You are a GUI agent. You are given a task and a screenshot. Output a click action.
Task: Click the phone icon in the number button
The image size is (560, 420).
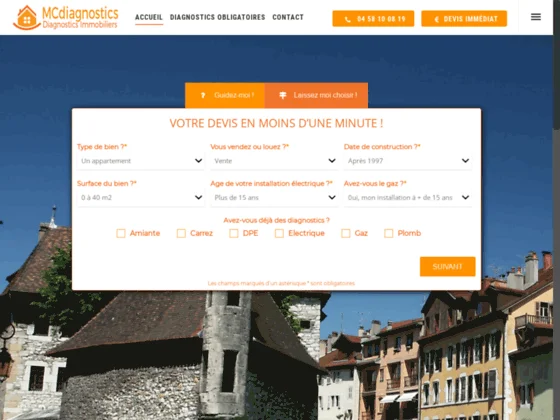[x=348, y=19]
